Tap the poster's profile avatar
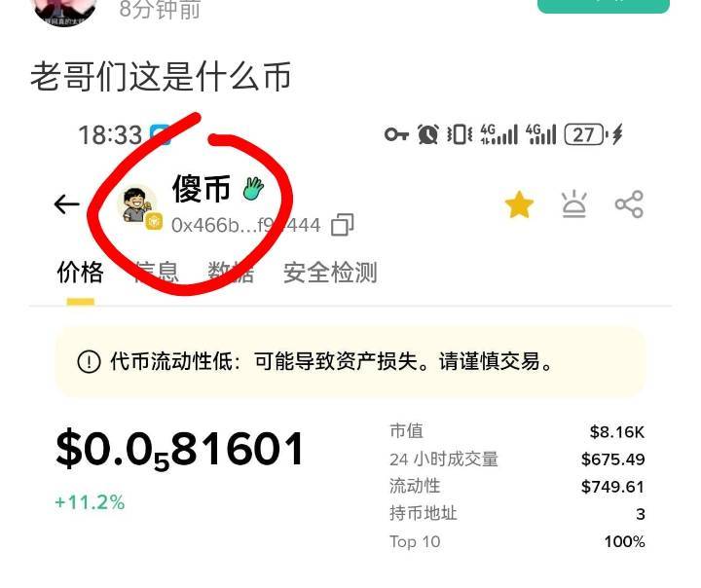 64,10
